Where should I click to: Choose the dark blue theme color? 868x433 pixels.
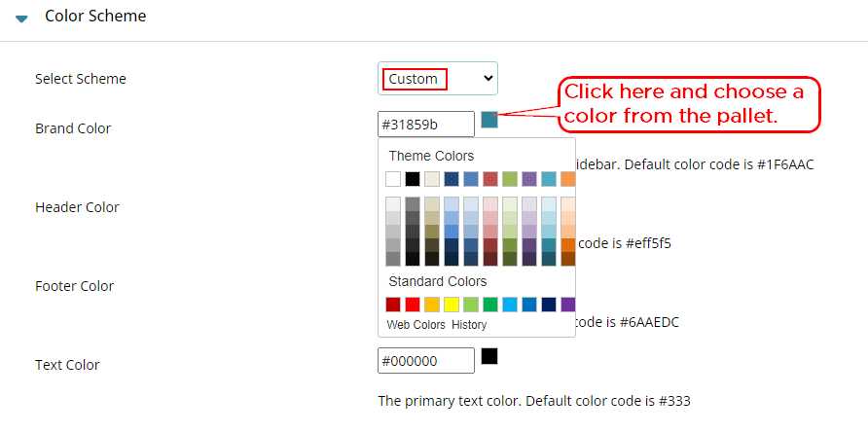coord(452,179)
